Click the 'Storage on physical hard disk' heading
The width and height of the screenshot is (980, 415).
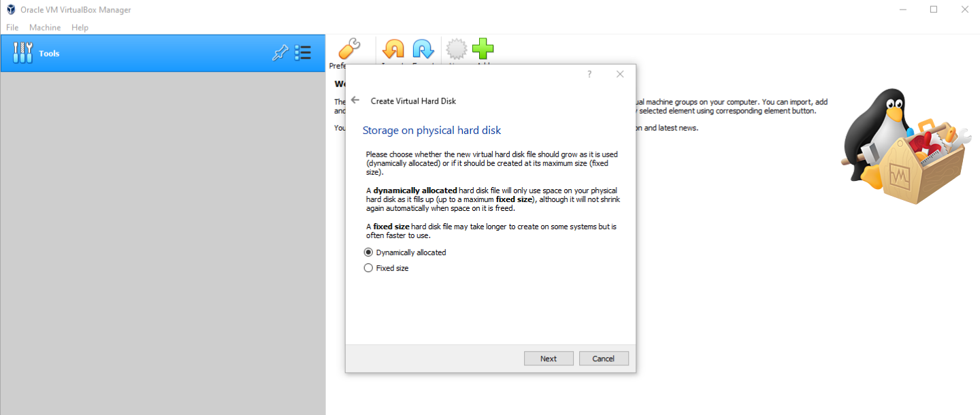tap(431, 130)
